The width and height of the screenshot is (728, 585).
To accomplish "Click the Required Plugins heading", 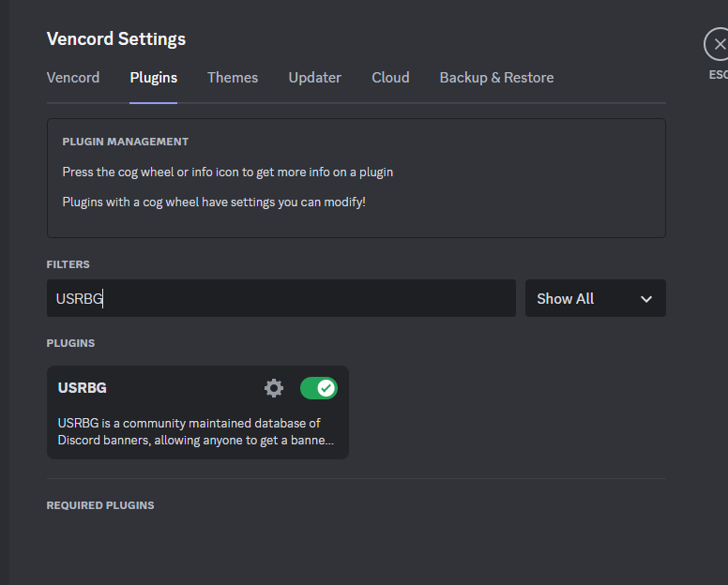I will click(100, 505).
